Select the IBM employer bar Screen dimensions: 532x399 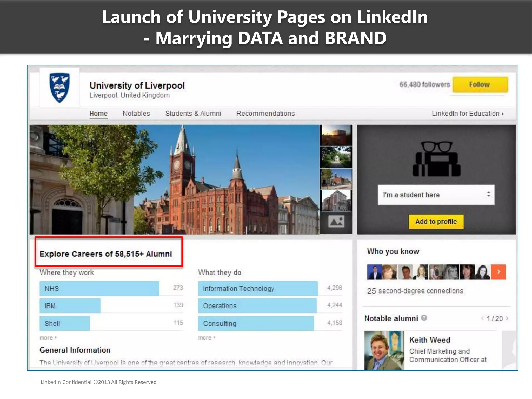pyautogui.click(x=70, y=306)
